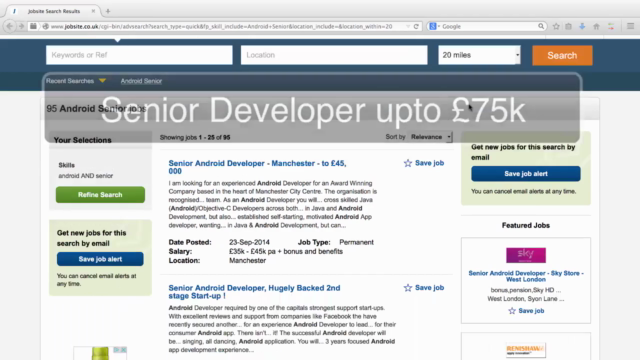Click the 'android AND senior' skills text
This screenshot has width=640, height=360.
[86, 176]
